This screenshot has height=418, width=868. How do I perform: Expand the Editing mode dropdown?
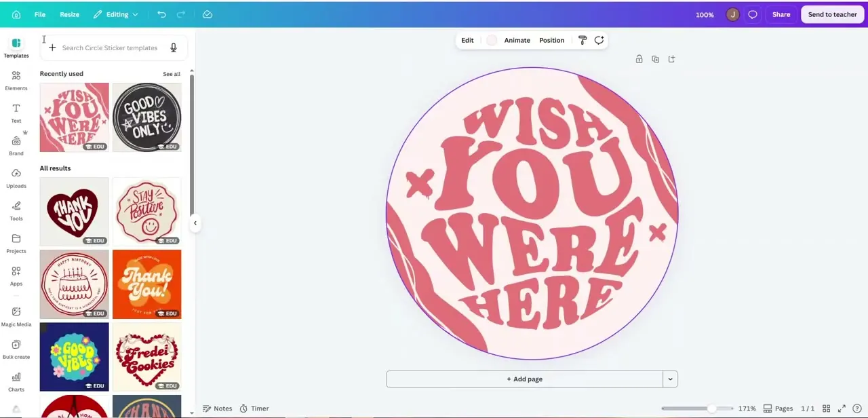tap(116, 14)
